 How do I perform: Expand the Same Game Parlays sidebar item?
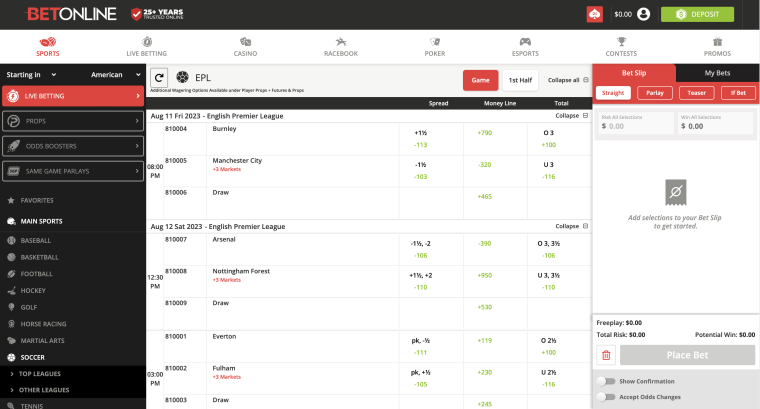(x=73, y=171)
